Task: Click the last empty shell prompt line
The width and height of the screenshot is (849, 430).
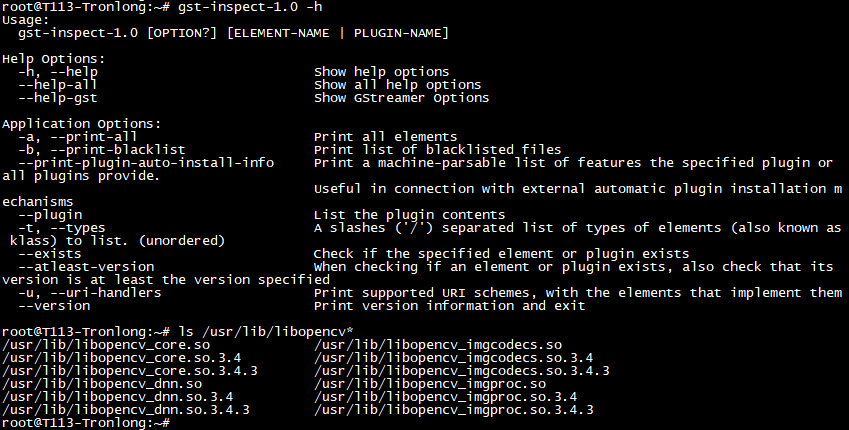Action: pos(87,423)
